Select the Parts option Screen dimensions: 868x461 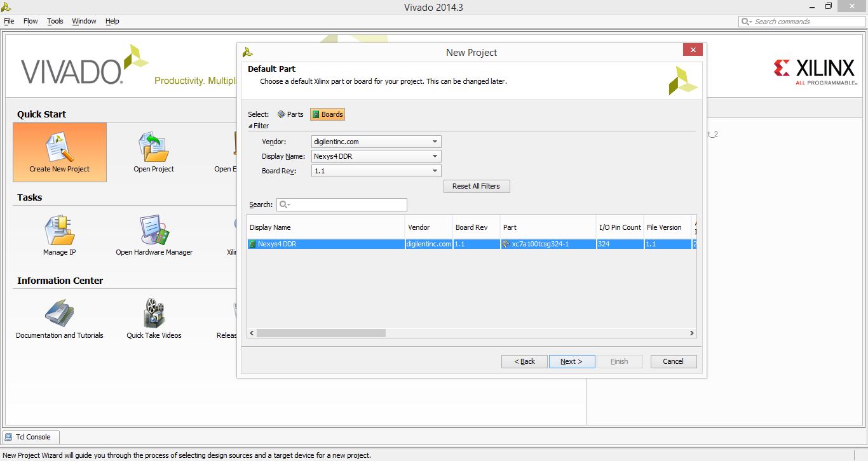coord(290,114)
